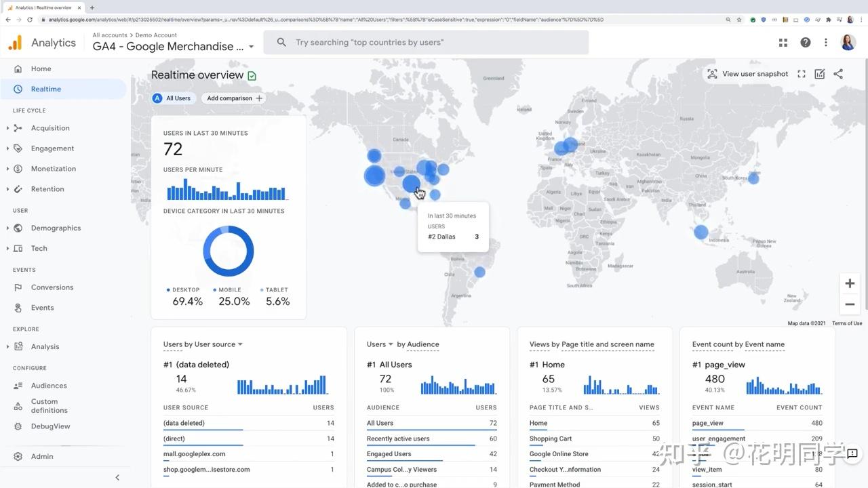Click the Share this report icon
868x488 pixels.
pos(838,73)
